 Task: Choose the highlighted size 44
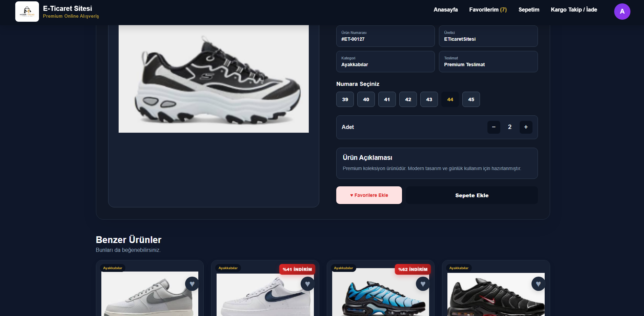pos(450,99)
